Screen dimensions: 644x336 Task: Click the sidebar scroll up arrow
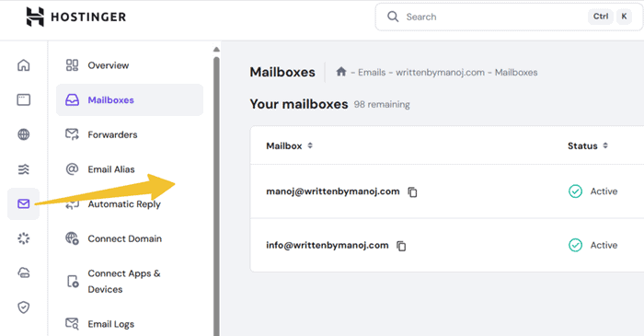click(216, 50)
